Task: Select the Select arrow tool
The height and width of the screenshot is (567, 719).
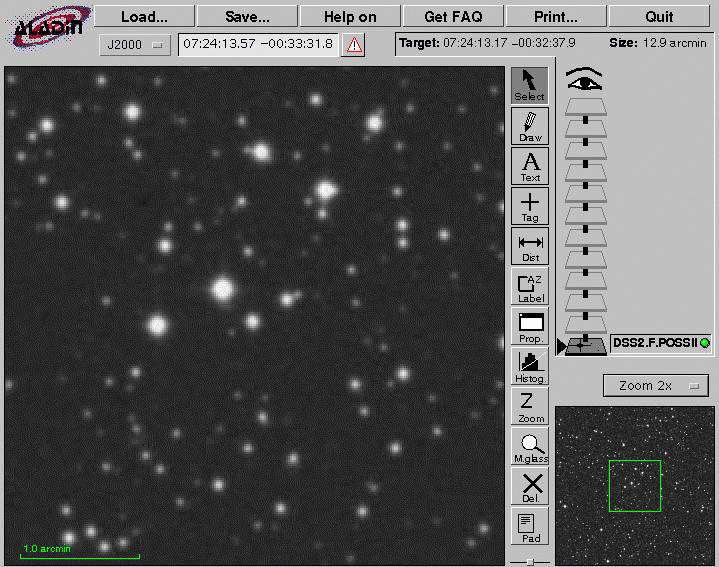Action: (x=530, y=85)
